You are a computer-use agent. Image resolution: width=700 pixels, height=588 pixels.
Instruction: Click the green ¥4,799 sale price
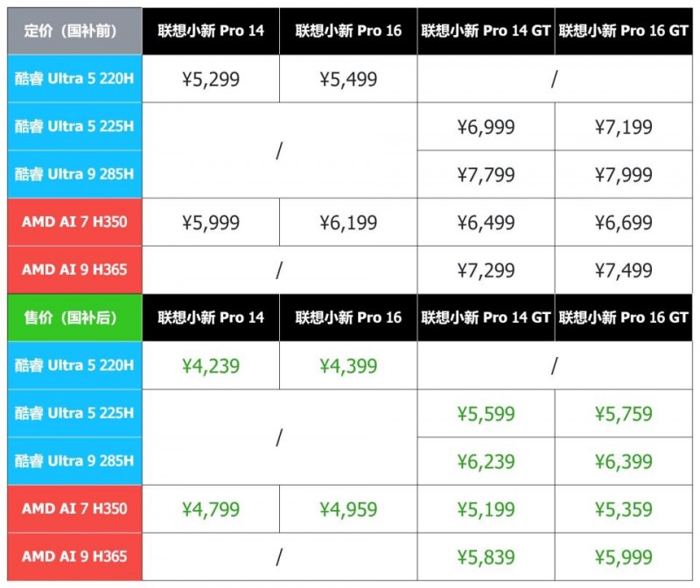[211, 508]
